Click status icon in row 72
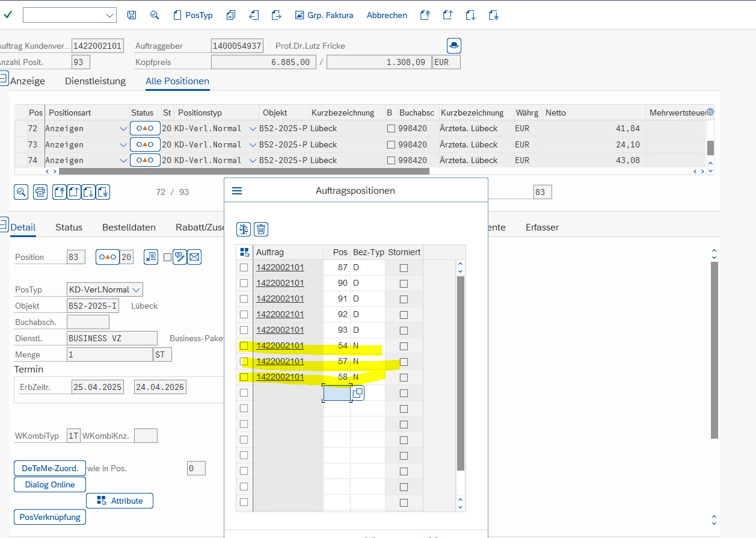This screenshot has width=756, height=538. [145, 128]
